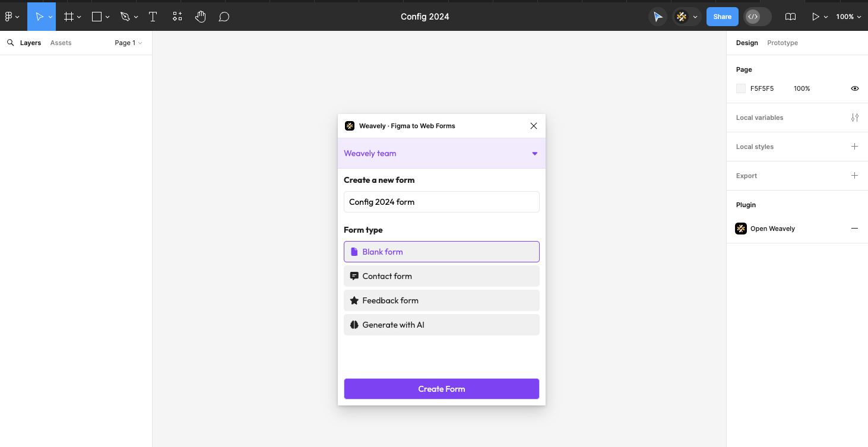Click the search icon in Layers panel
868x447 pixels.
(x=10, y=43)
